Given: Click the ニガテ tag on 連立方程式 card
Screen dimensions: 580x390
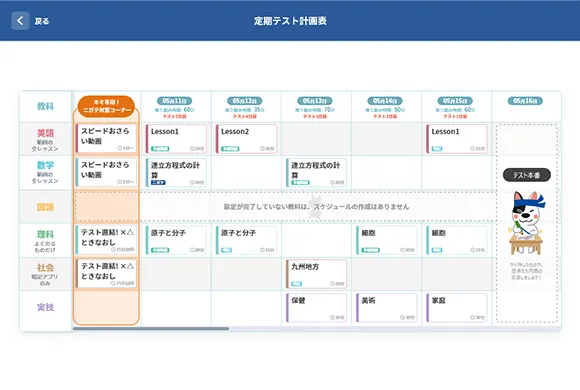Looking at the screenshot, I should [158, 182].
